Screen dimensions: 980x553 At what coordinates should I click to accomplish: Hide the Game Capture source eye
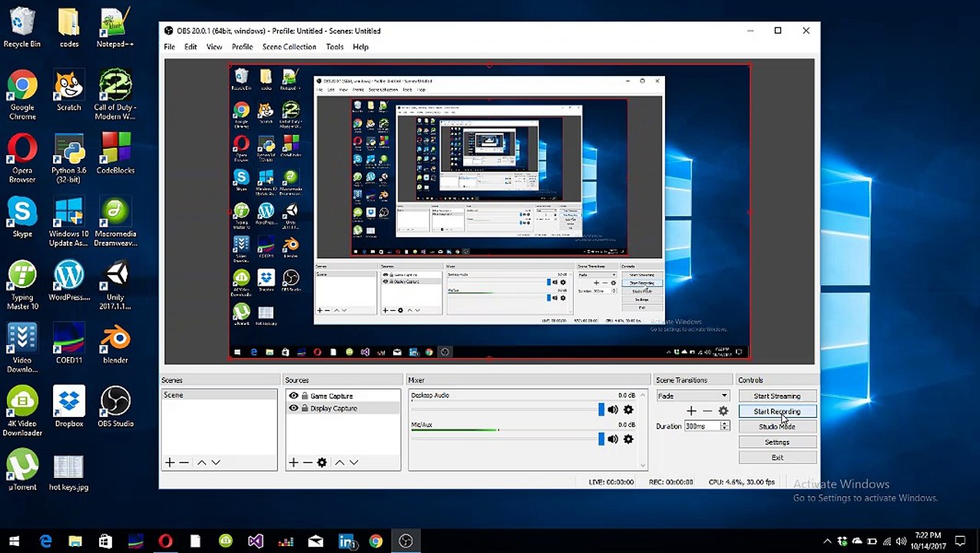tap(293, 396)
